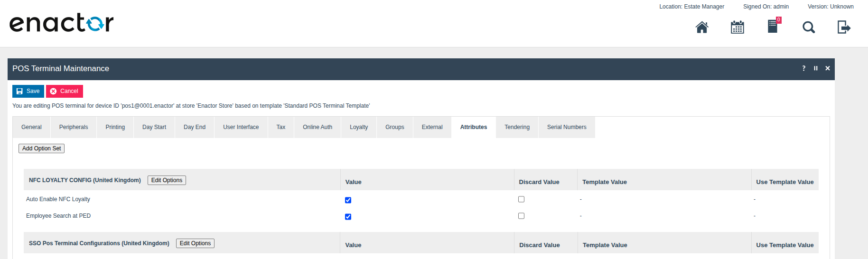Go to the Home icon

click(x=702, y=28)
